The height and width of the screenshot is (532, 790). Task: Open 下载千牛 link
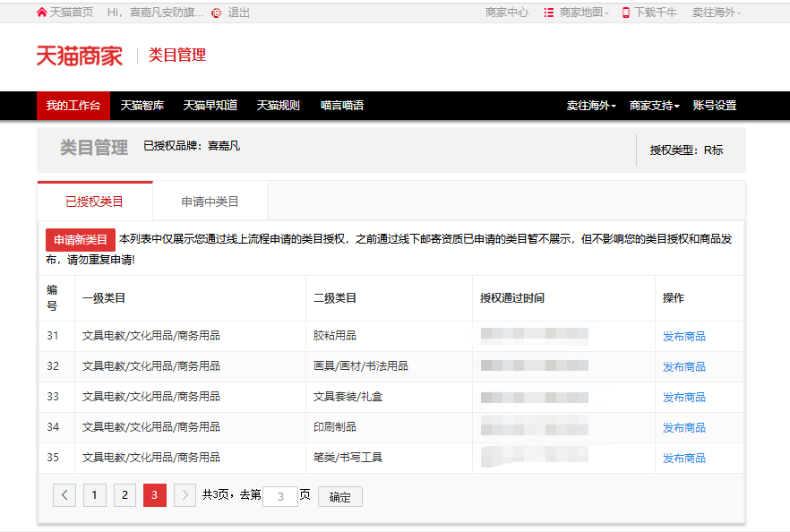(x=656, y=13)
